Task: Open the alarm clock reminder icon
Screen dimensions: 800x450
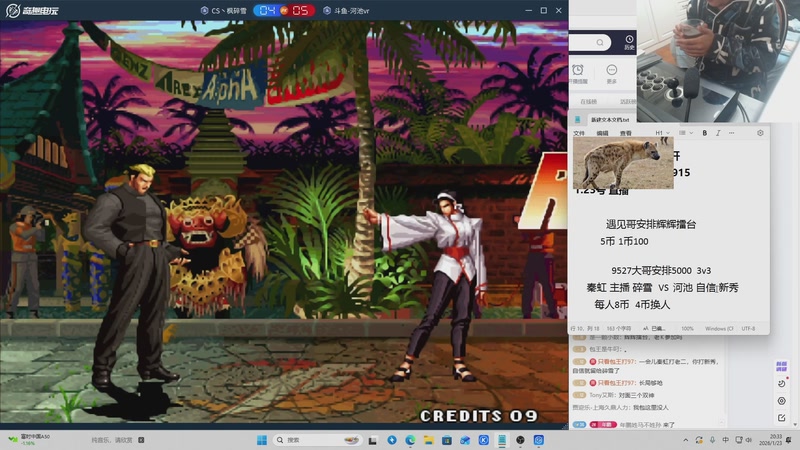Action: pos(578,69)
